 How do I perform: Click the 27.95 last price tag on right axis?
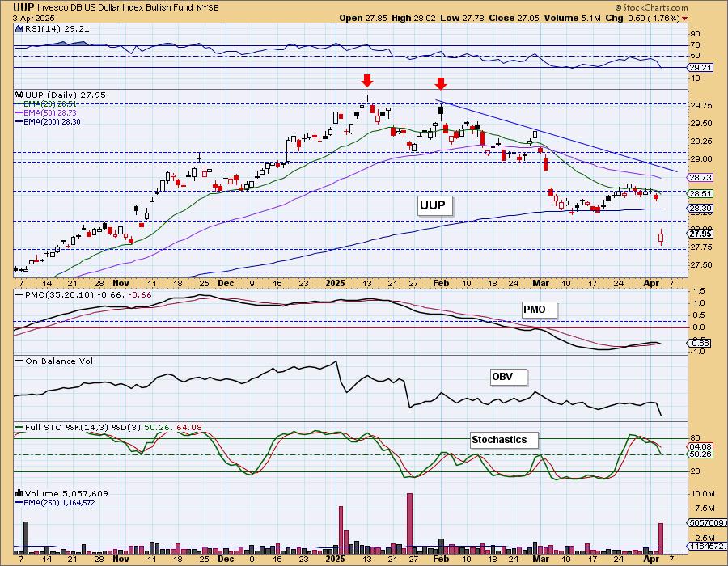[700, 234]
